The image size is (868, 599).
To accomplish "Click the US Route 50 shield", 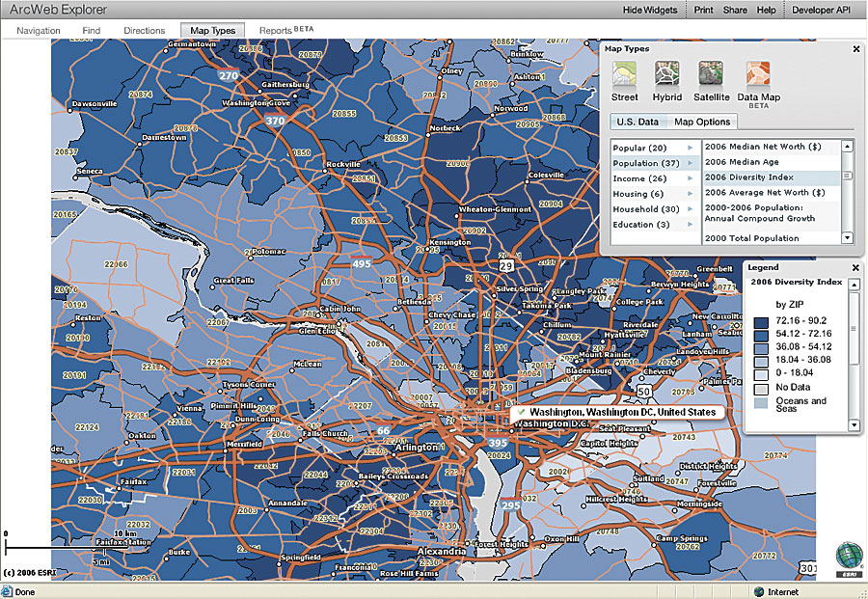I will [x=643, y=392].
